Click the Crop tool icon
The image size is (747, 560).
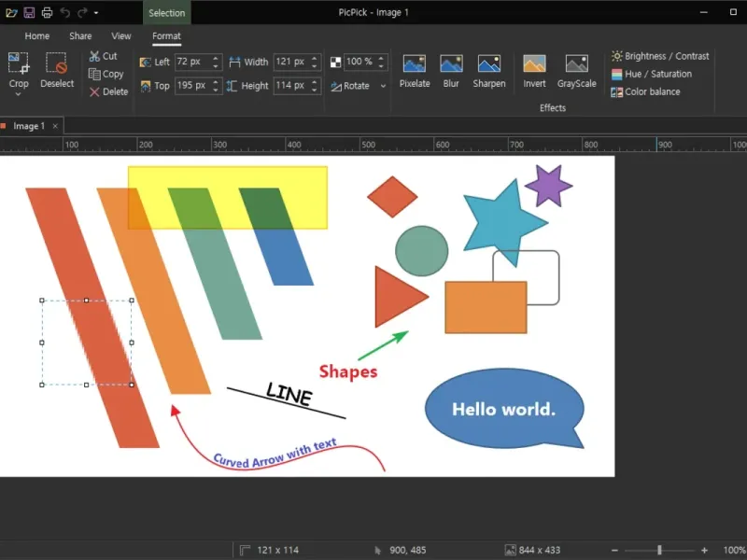(x=19, y=63)
